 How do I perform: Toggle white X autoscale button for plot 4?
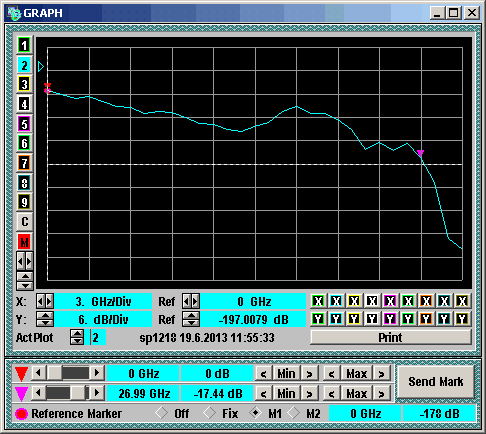pos(372,301)
